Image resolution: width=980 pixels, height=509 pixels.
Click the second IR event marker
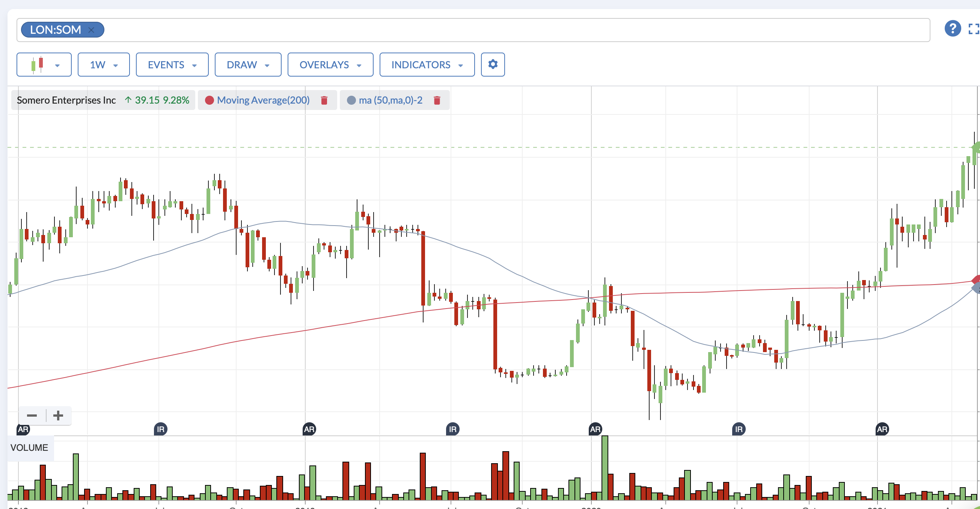pyautogui.click(x=452, y=429)
